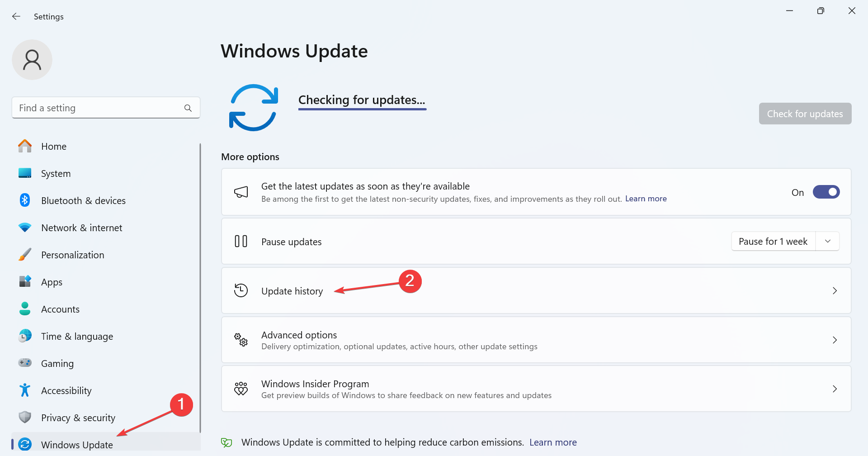The image size is (868, 456).
Task: Click Checking for updates status text
Action: click(x=362, y=100)
